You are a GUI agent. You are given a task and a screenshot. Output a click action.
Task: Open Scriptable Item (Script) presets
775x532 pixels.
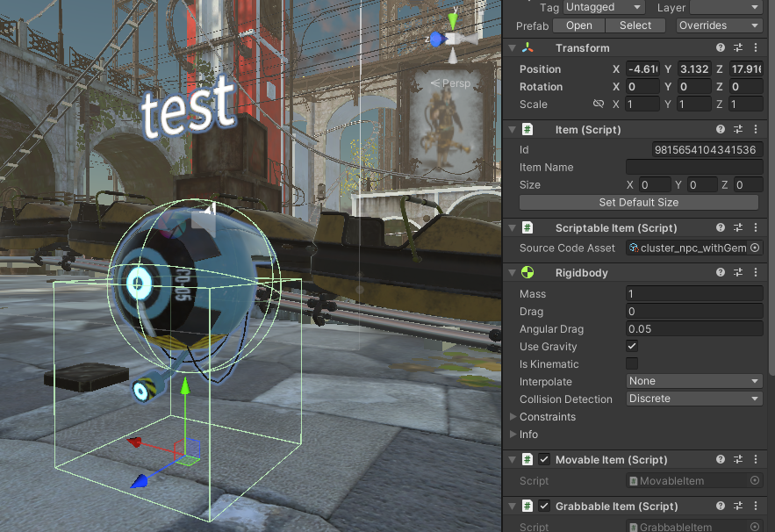[738, 227]
